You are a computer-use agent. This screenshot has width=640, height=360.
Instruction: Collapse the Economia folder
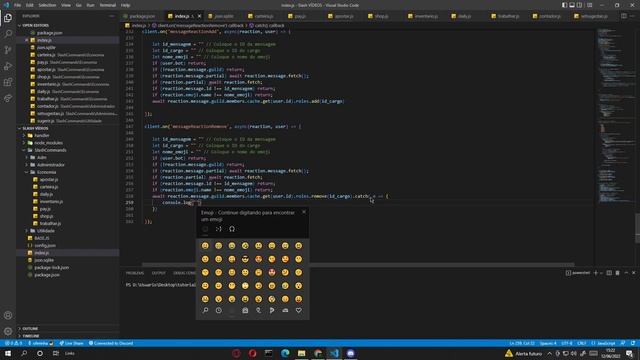click(46, 172)
